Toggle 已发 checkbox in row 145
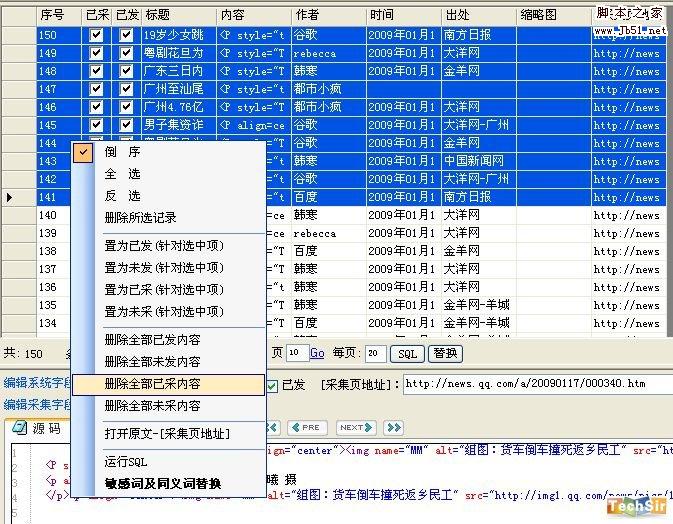 click(x=126, y=125)
